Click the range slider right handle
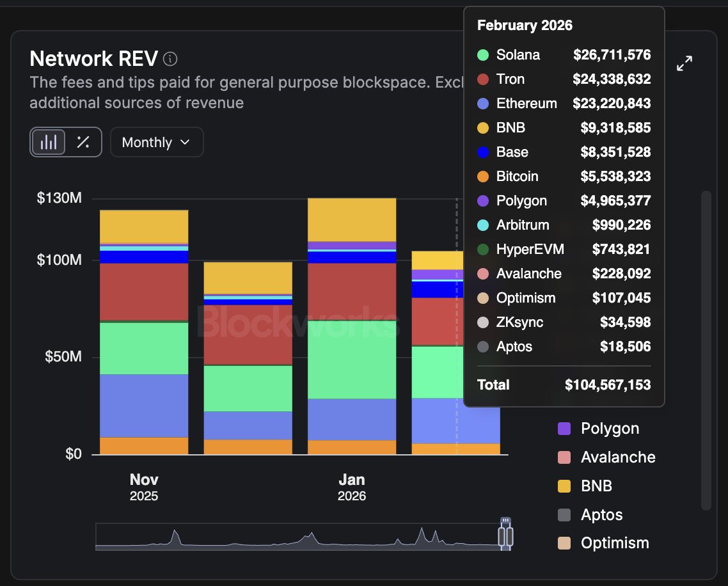Screen dimensions: 728x586 510,536
